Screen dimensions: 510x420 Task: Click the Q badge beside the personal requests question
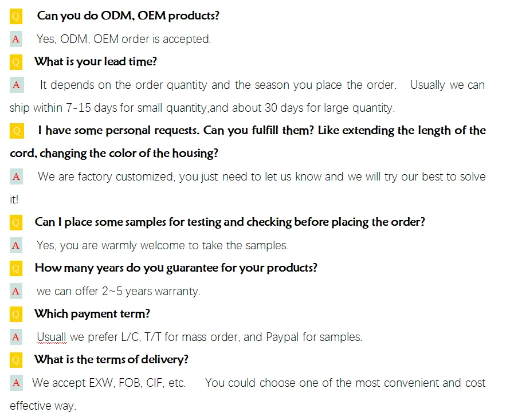tap(16, 131)
